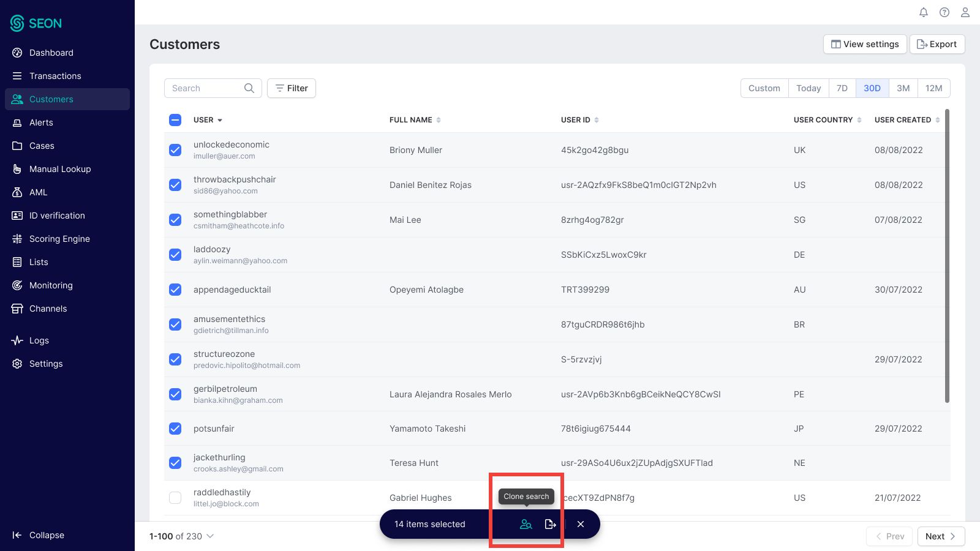The width and height of the screenshot is (980, 551).
Task: Sort by the FULL NAME column
Action: pos(439,120)
